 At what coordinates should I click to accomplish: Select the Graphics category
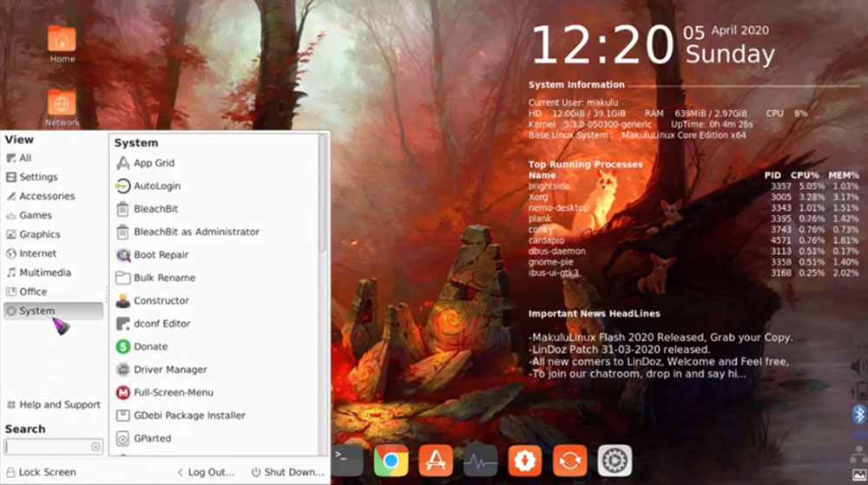[x=53, y=234]
